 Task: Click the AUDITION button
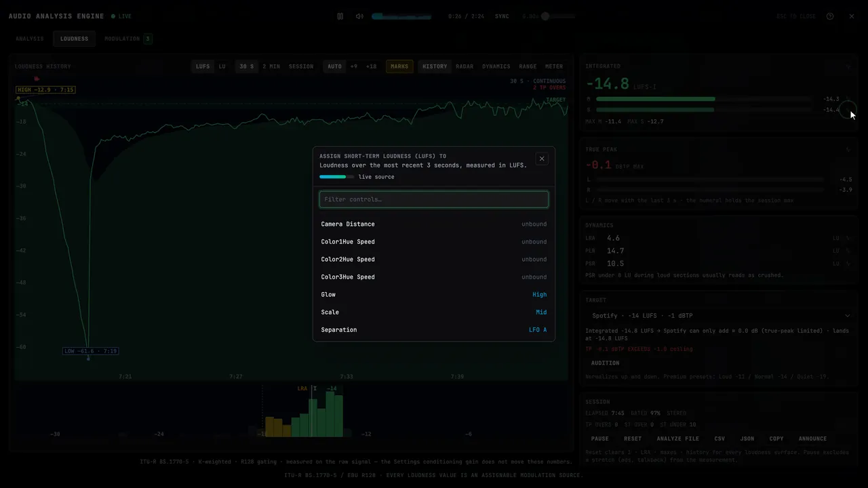tap(605, 363)
